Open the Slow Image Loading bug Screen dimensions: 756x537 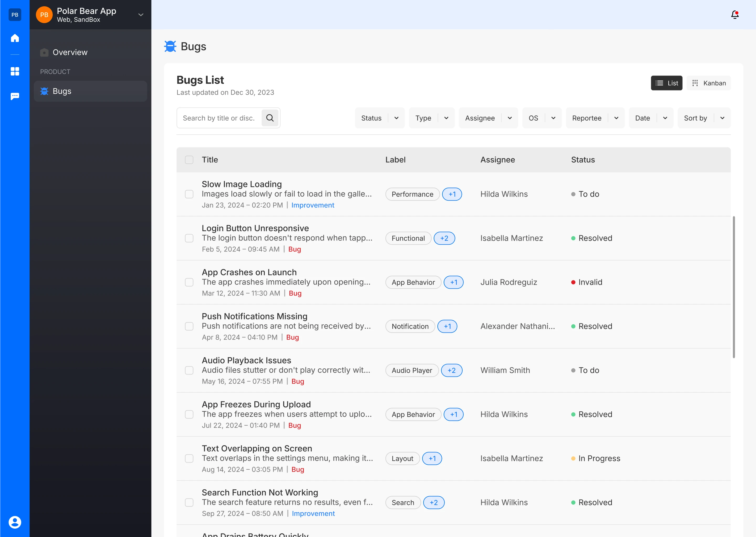tap(241, 184)
